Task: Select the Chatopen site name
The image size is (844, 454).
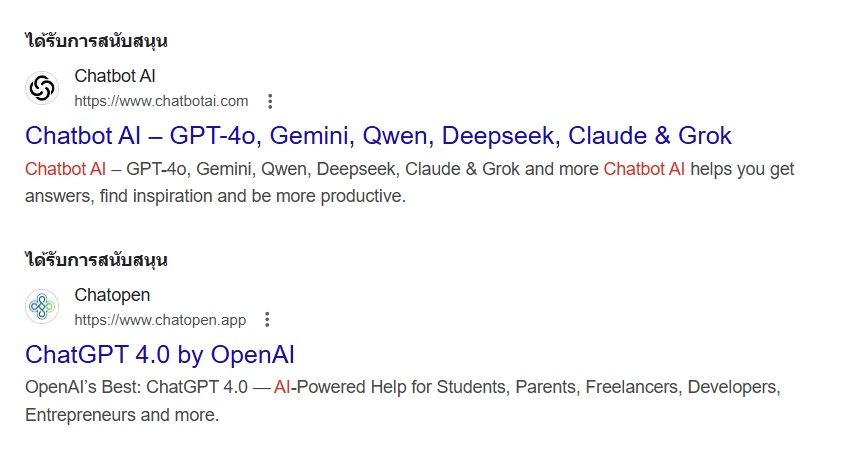Action: click(x=112, y=295)
